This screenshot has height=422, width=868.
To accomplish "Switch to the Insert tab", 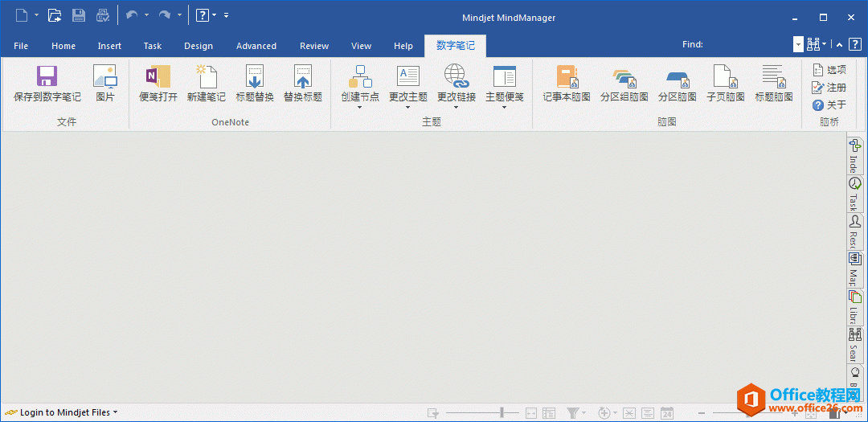I will [109, 46].
